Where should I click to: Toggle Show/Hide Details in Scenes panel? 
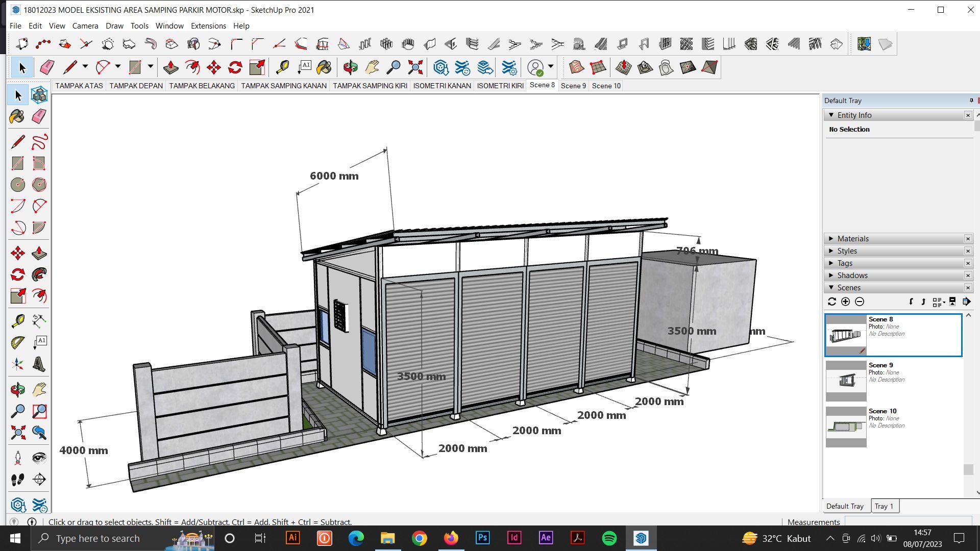click(952, 302)
